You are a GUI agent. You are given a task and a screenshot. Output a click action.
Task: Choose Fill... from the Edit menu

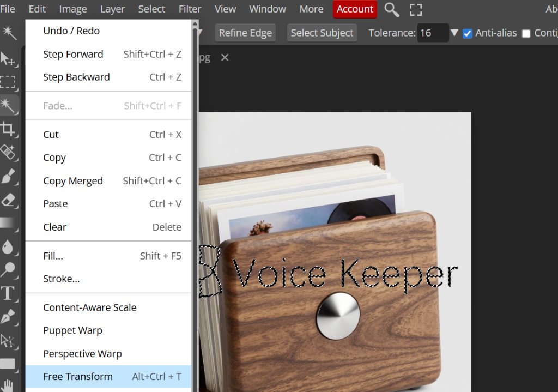(108, 256)
